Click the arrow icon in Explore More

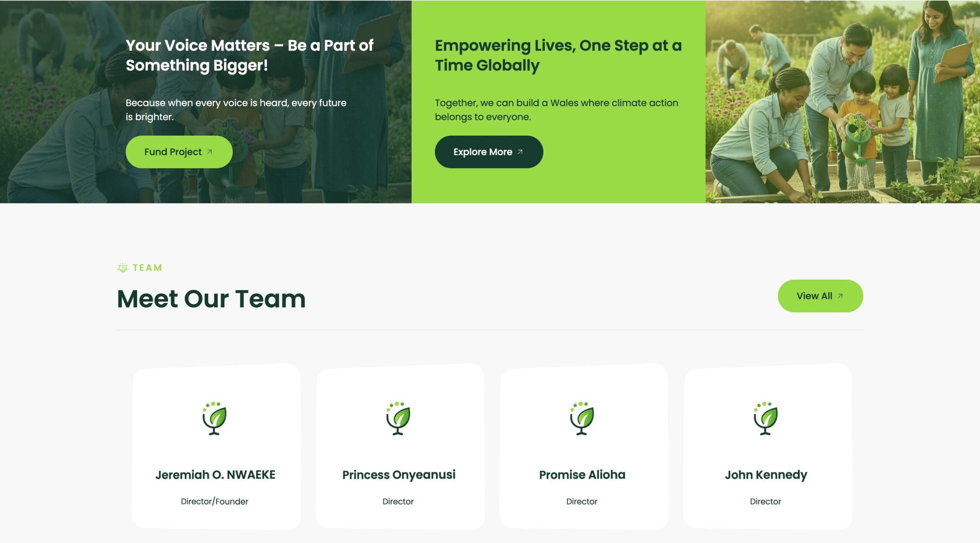pos(520,152)
